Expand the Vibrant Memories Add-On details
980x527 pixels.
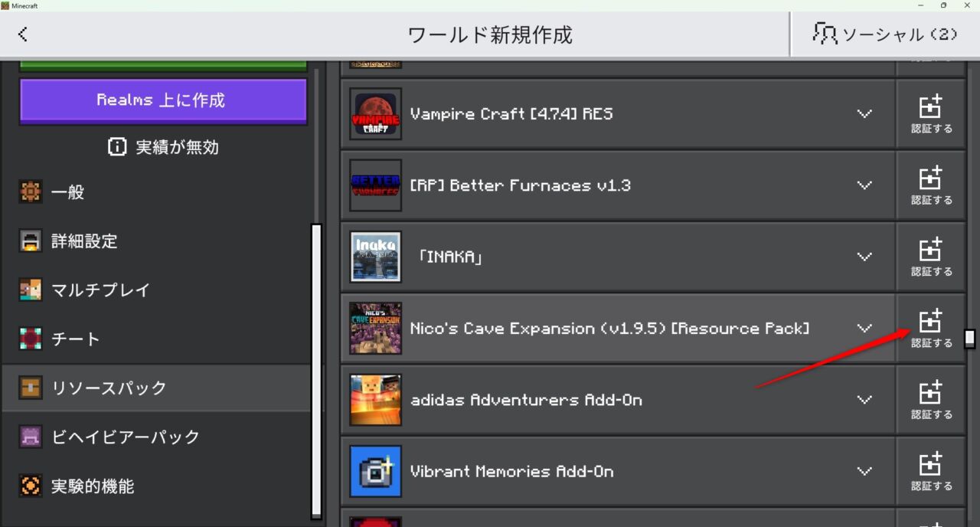point(864,471)
